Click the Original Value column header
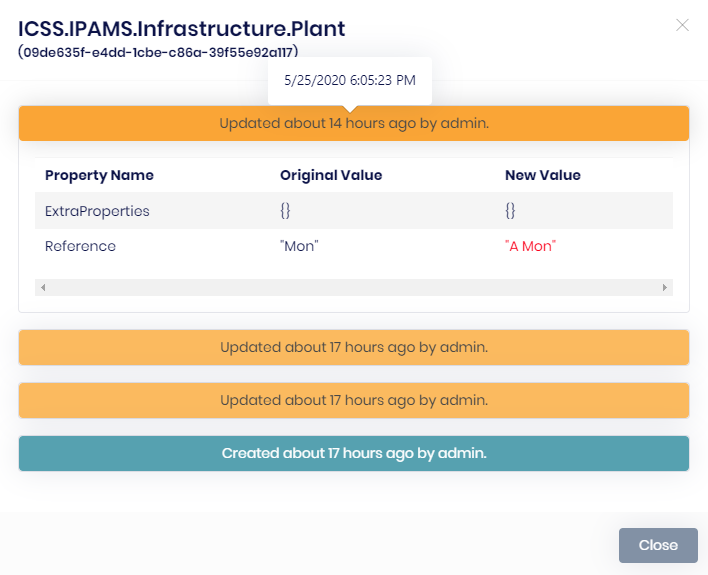Image resolution: width=708 pixels, height=575 pixels. [331, 175]
